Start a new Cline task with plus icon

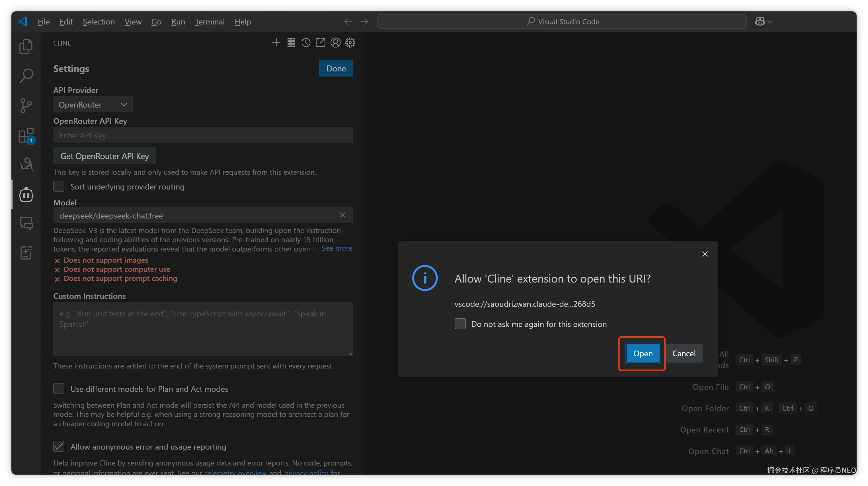point(276,43)
